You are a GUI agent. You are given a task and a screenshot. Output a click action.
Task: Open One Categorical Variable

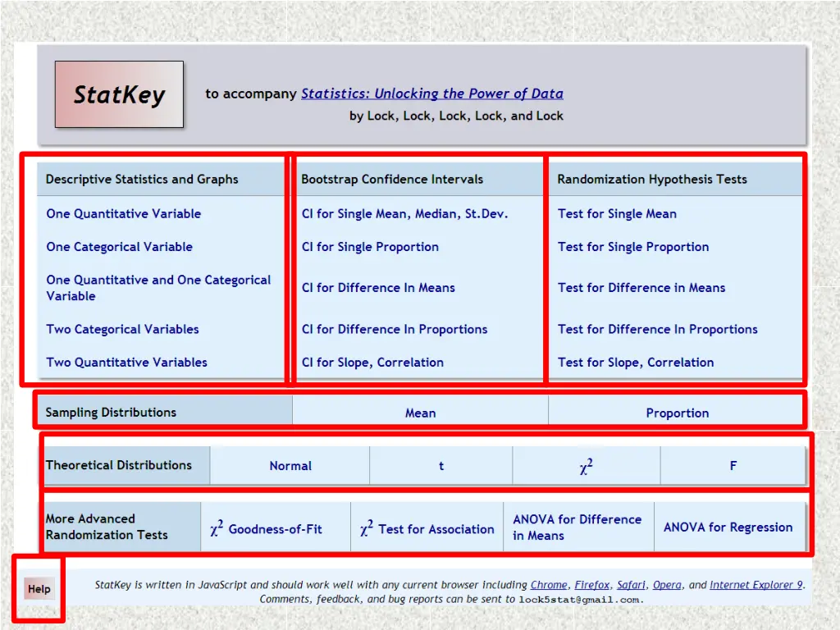point(119,247)
